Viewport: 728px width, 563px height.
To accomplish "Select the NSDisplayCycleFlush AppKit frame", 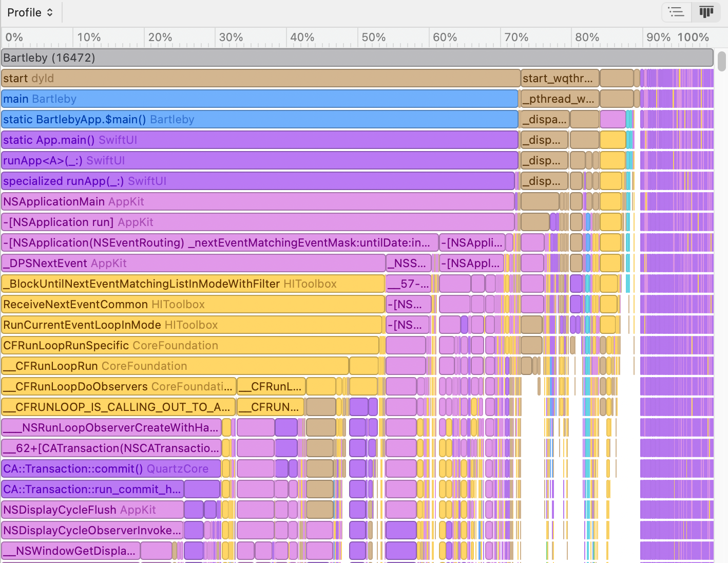I will tap(92, 510).
